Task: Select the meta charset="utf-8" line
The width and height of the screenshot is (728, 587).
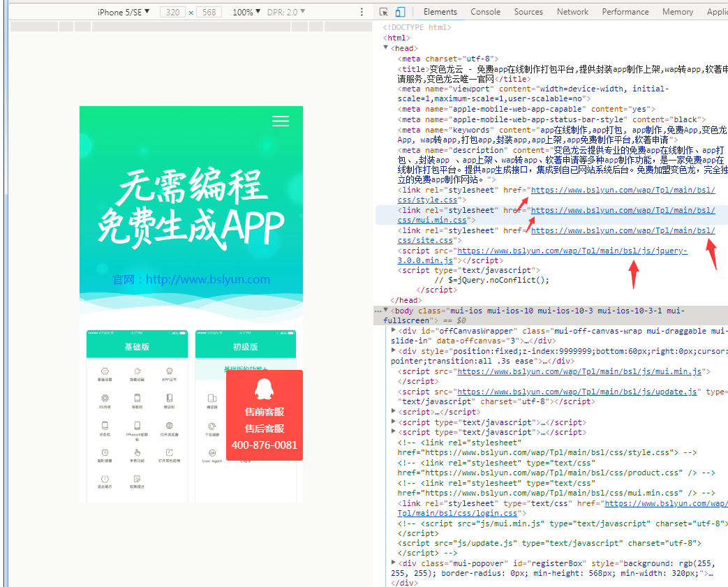Action: click(448, 59)
